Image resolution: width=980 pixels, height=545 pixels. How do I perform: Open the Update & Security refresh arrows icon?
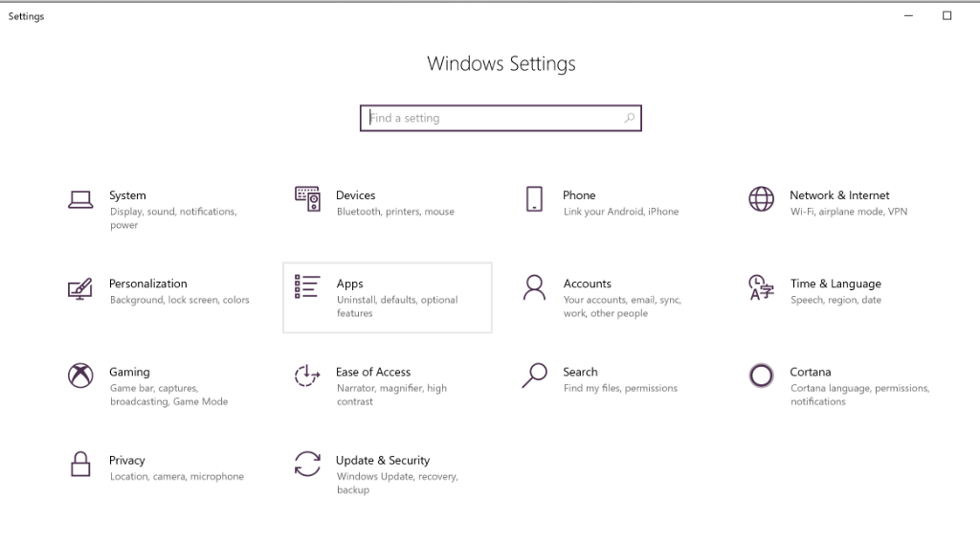(307, 464)
